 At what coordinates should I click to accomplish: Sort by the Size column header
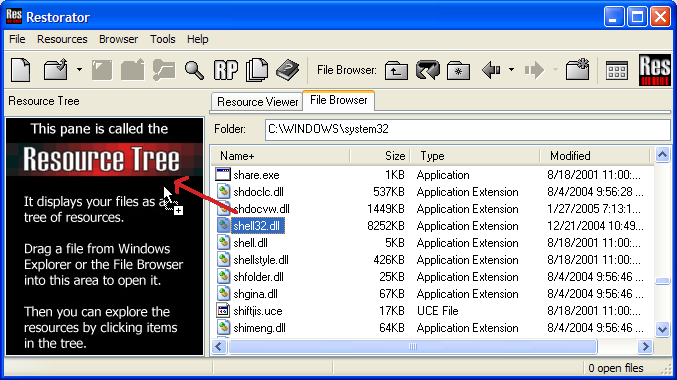coord(380,156)
